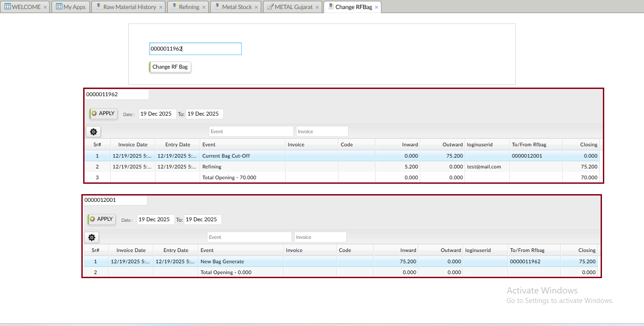Open the From date field in first panel

coord(157,114)
